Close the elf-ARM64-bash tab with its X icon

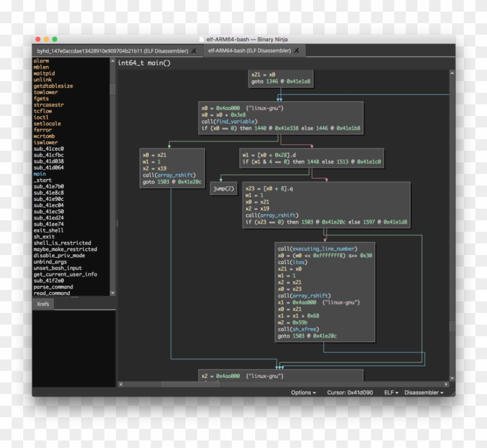point(296,51)
